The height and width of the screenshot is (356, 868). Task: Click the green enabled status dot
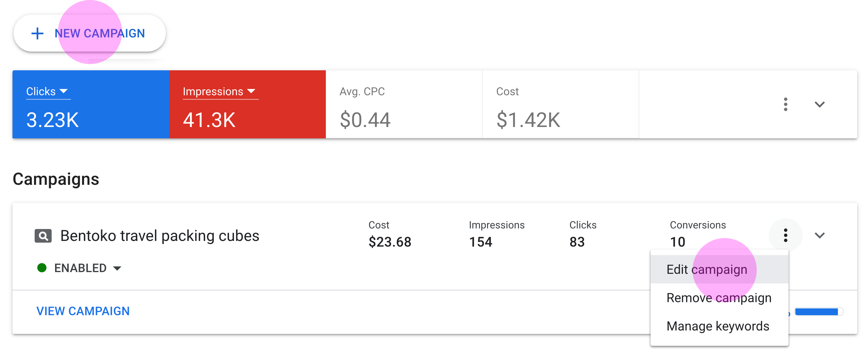coord(42,268)
